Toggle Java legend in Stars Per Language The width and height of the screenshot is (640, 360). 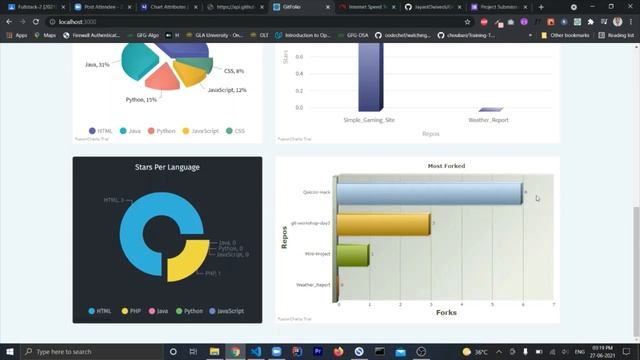[x=158, y=311]
